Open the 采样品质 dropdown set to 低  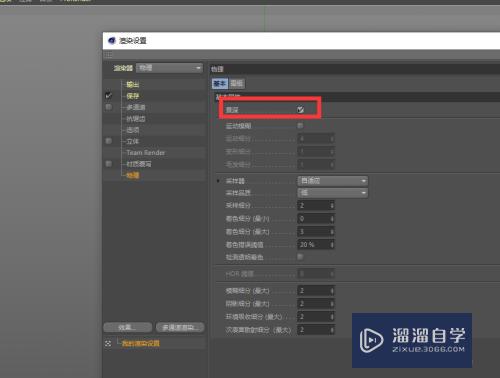point(333,193)
